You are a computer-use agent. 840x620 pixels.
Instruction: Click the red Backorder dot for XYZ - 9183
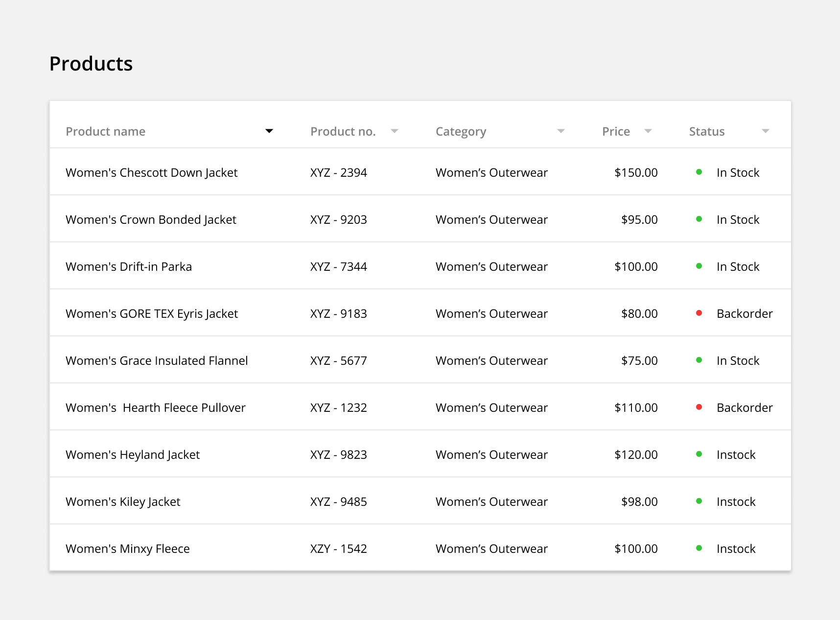pyautogui.click(x=699, y=313)
